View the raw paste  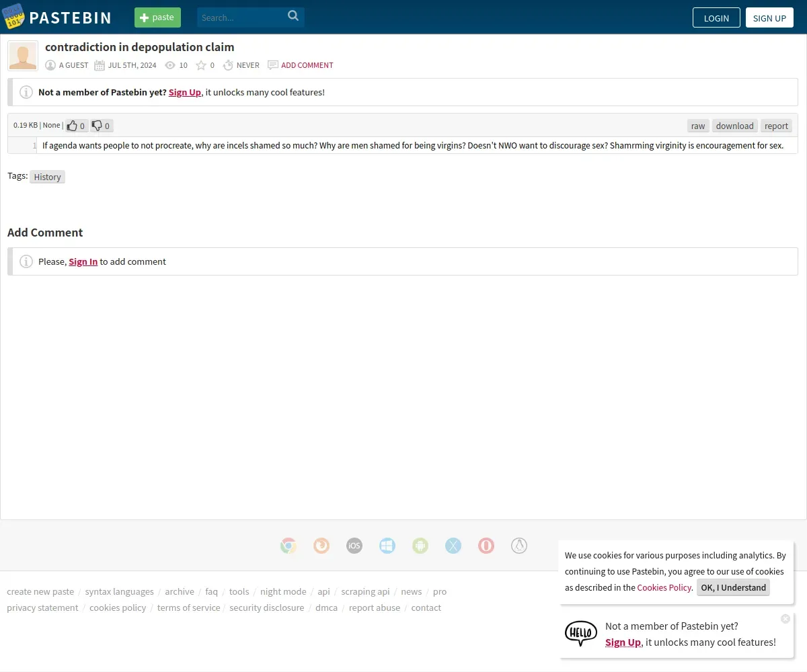click(698, 126)
